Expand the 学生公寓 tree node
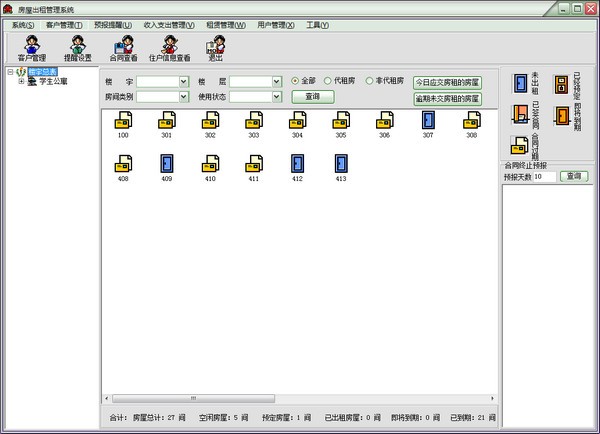 pos(21,82)
